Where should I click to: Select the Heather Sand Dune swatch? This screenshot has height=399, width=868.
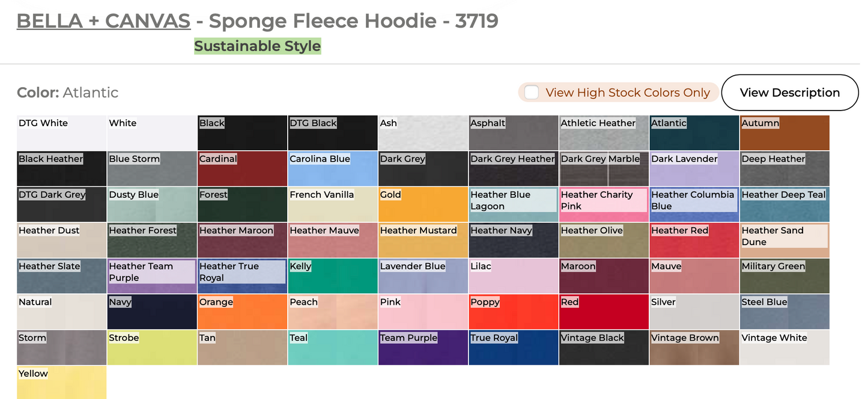coord(784,240)
